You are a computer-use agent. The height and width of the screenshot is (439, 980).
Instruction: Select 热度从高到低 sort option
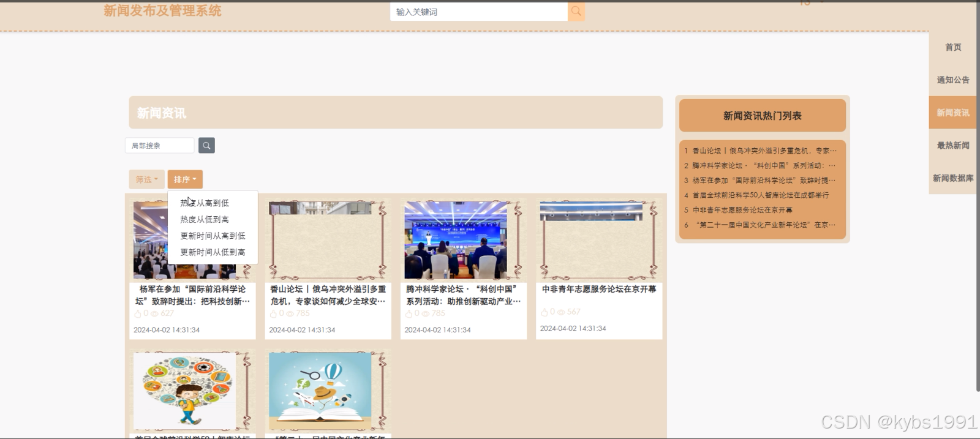click(x=204, y=203)
